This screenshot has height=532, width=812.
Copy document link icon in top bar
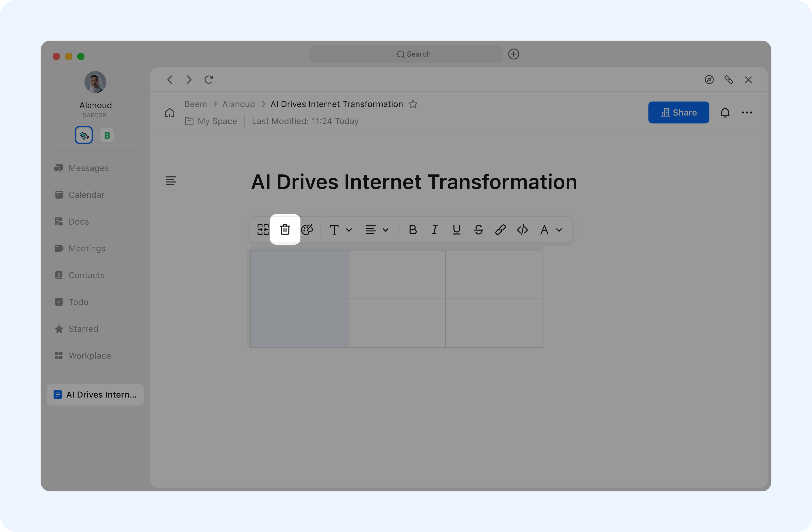click(x=729, y=80)
